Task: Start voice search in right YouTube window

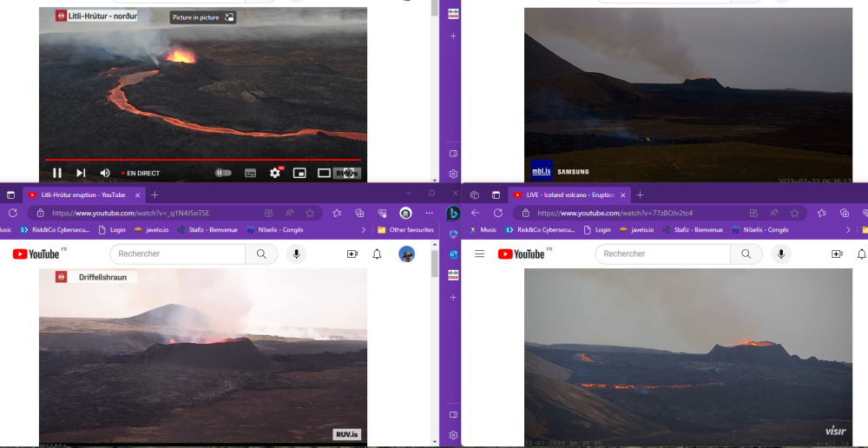Action: [781, 254]
